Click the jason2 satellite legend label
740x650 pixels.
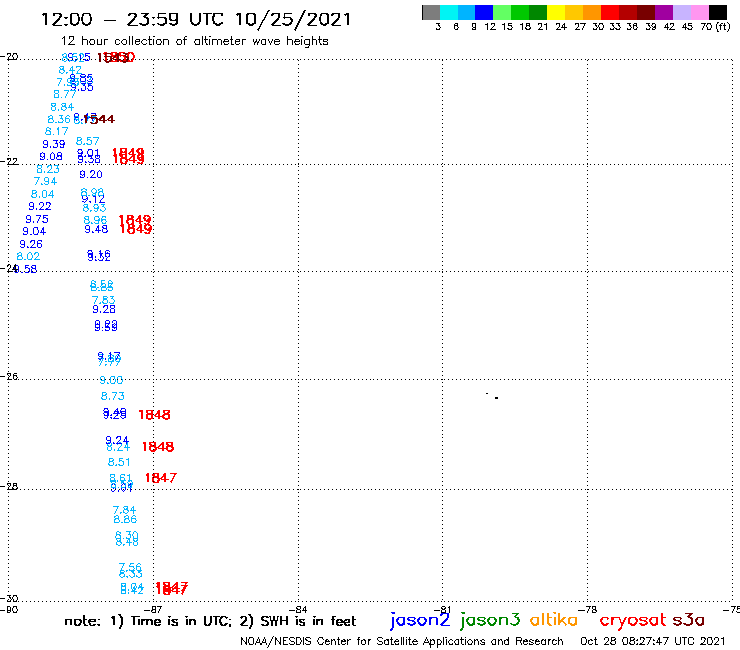click(x=420, y=620)
